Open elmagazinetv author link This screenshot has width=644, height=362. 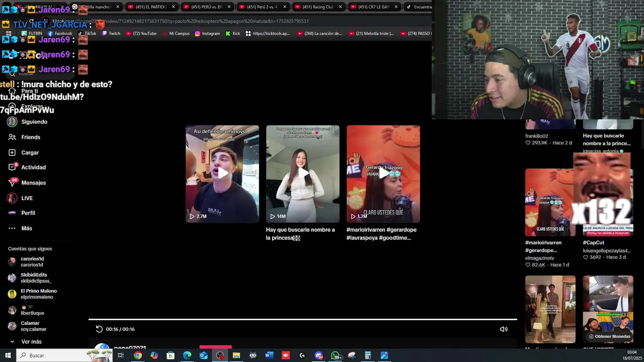[540, 258]
